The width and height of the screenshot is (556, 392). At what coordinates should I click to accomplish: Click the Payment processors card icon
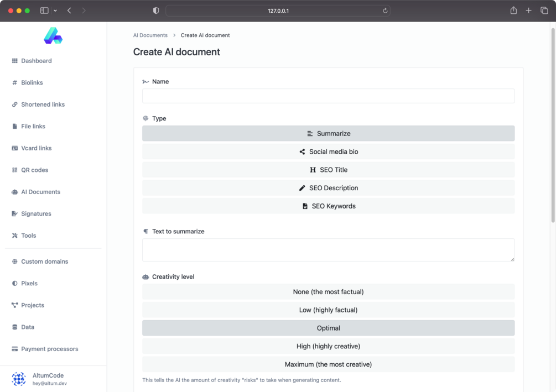point(14,349)
